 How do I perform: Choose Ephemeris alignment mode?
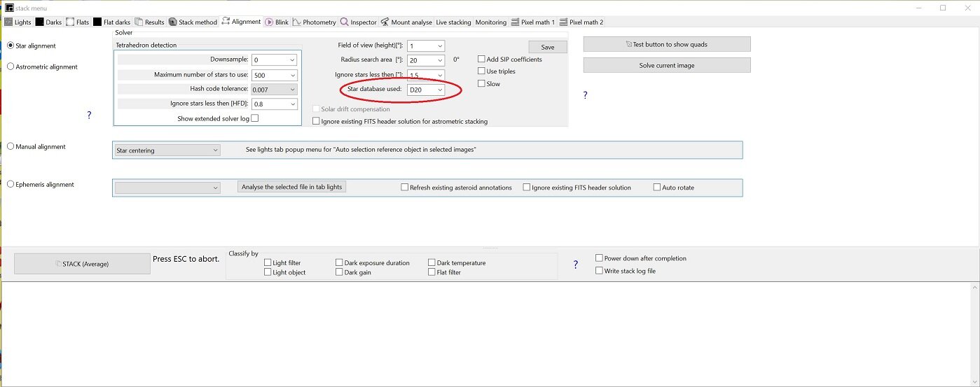(x=40, y=184)
